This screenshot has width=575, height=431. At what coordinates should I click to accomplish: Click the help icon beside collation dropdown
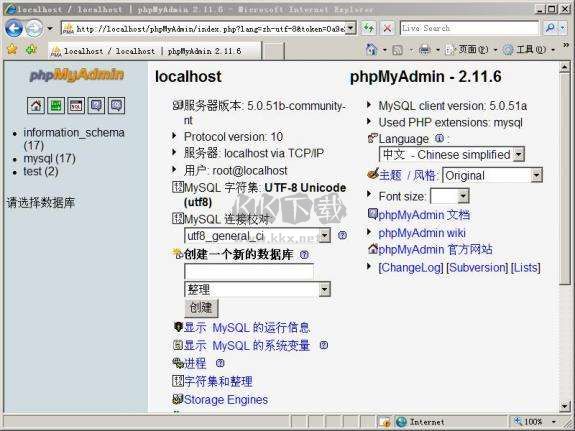pos(342,235)
